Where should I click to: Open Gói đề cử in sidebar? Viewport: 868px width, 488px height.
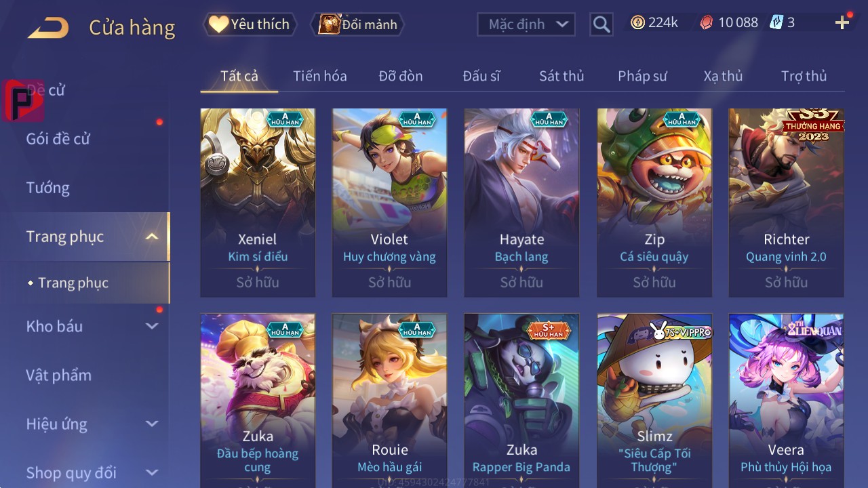click(58, 139)
